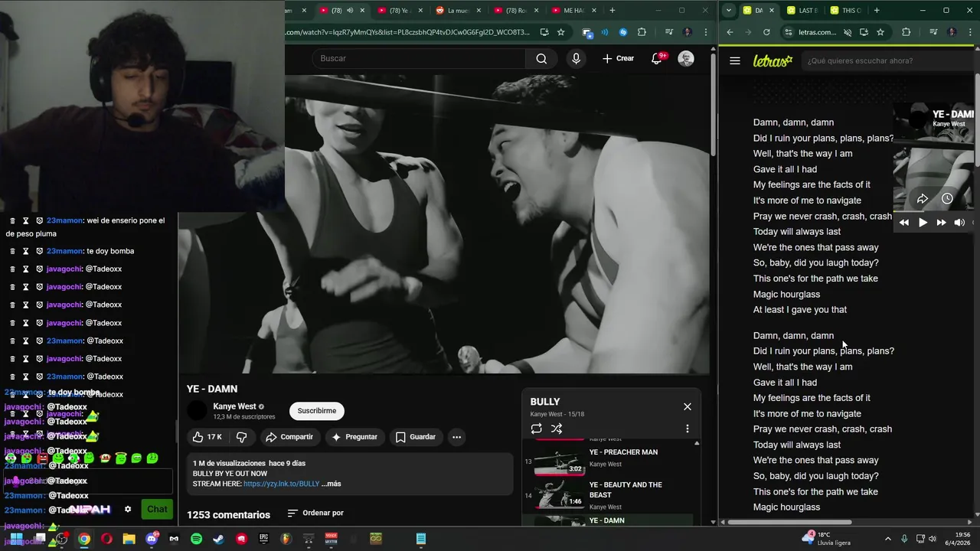Open Epic Games from the taskbar
This screenshot has height=551, width=980.
tap(263, 539)
